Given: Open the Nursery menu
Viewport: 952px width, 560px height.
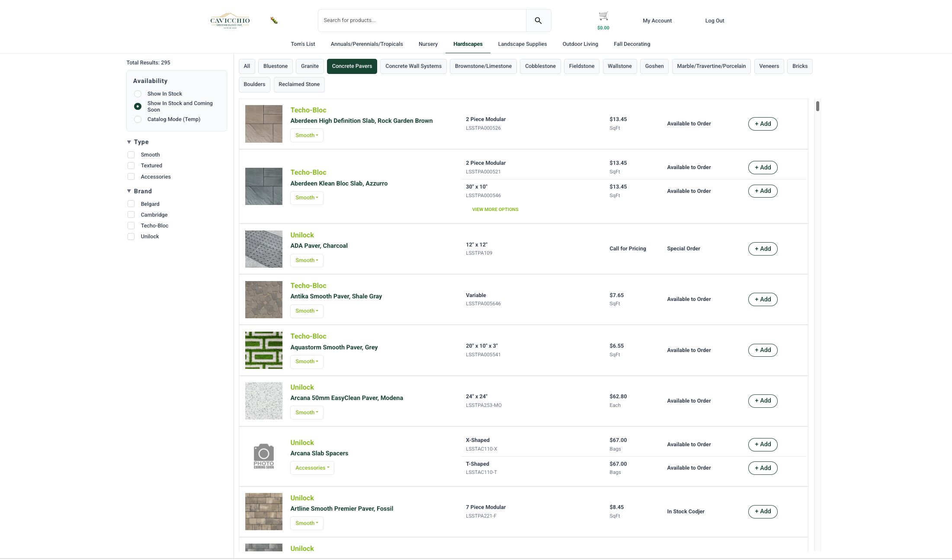Looking at the screenshot, I should (428, 44).
